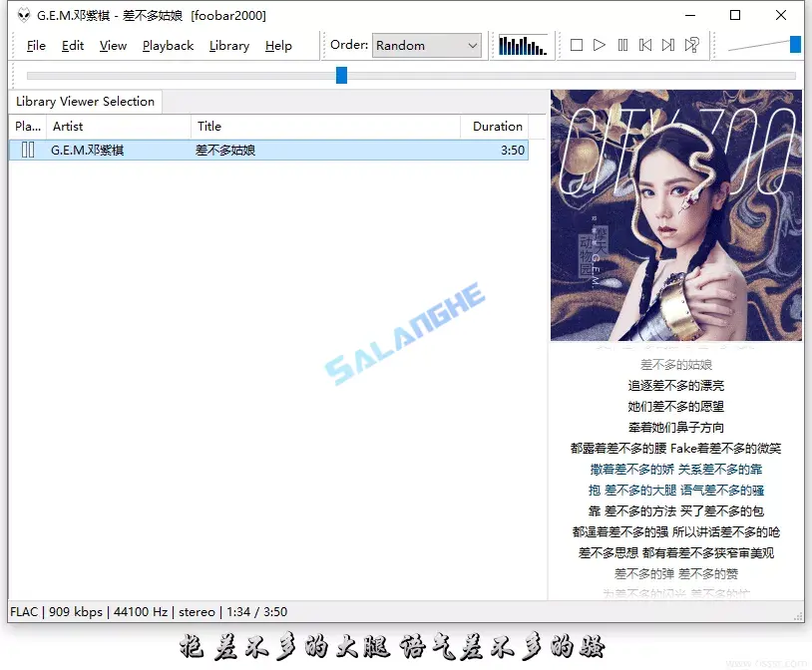Screen dimensions: 812x670
Task: Click the Stop playback icon
Action: pos(577,44)
